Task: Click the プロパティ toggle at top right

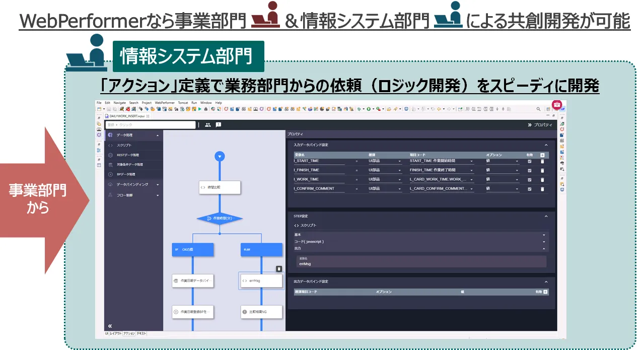Action: tap(539, 125)
